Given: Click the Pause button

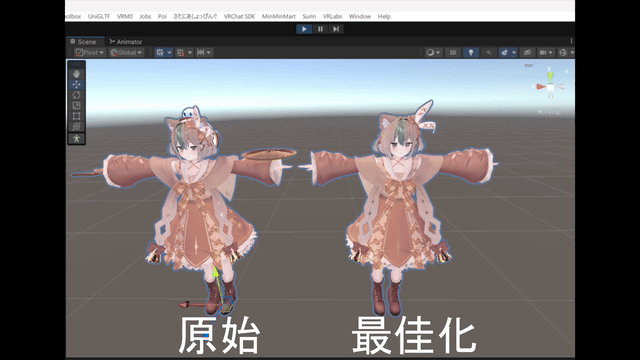Looking at the screenshot, I should pyautogui.click(x=320, y=29).
